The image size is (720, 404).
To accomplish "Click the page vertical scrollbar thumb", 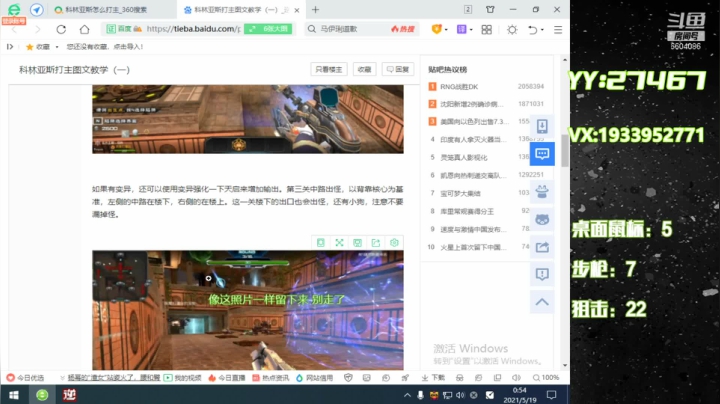I will (x=565, y=151).
